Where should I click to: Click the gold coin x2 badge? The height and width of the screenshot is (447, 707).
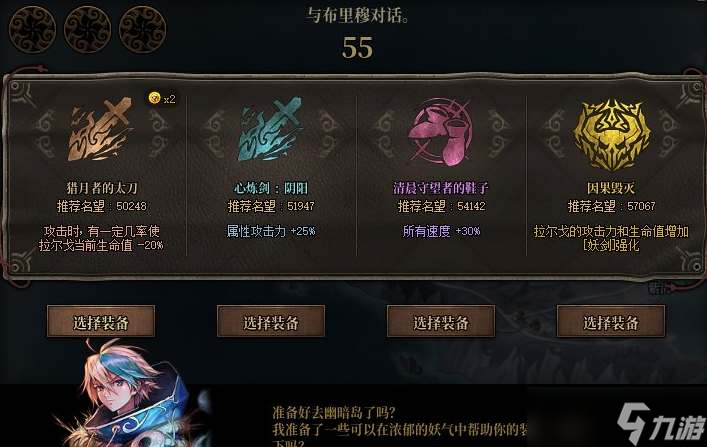(x=162, y=98)
